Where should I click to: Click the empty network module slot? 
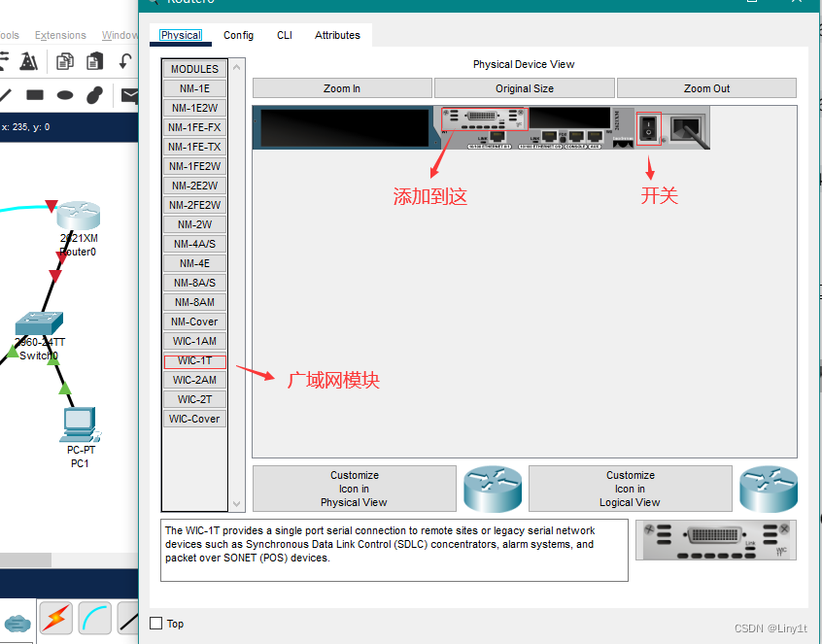(344, 128)
